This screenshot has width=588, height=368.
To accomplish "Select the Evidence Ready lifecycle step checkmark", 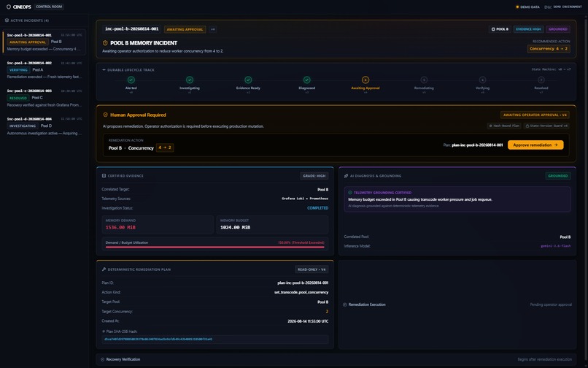I will tap(248, 80).
